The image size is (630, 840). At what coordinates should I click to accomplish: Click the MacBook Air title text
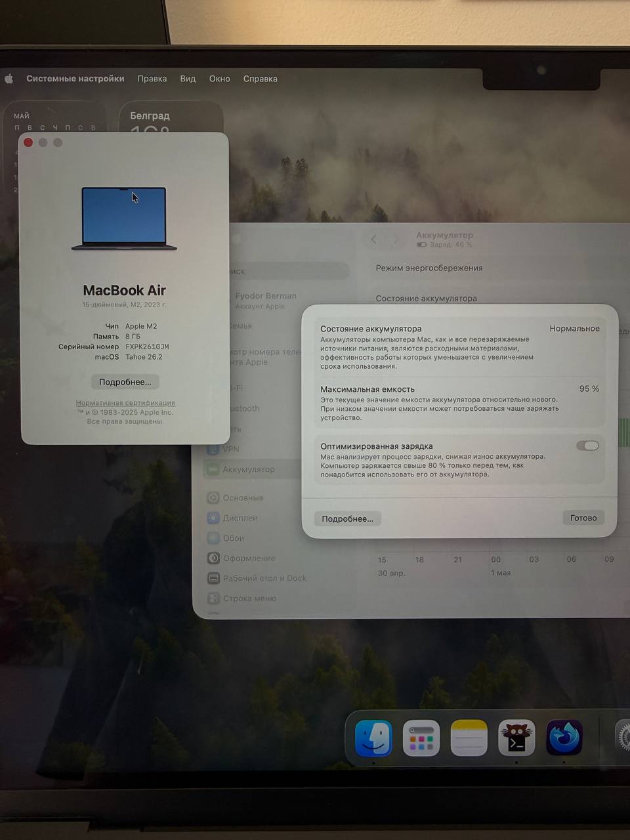click(124, 290)
